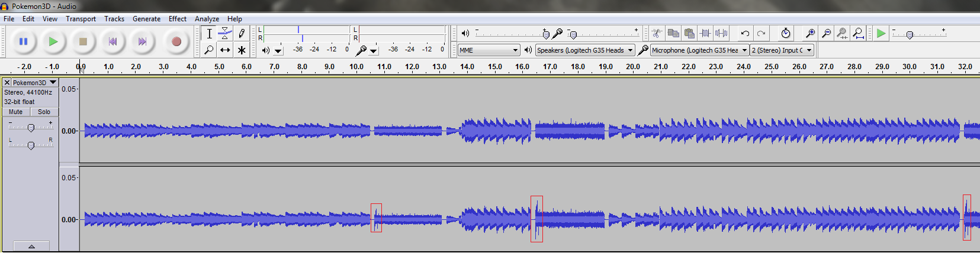The image size is (980, 253).
Task: Click the Trim audio icon
Action: 705,34
